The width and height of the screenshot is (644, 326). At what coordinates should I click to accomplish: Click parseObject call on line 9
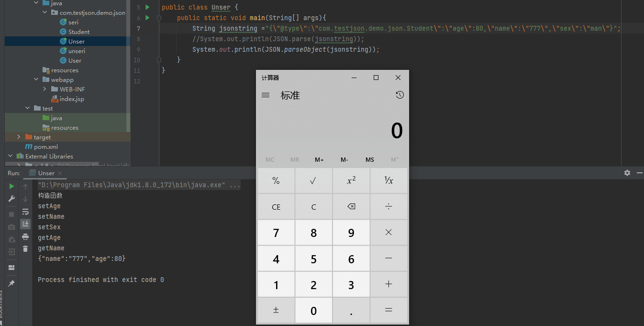tap(305, 49)
